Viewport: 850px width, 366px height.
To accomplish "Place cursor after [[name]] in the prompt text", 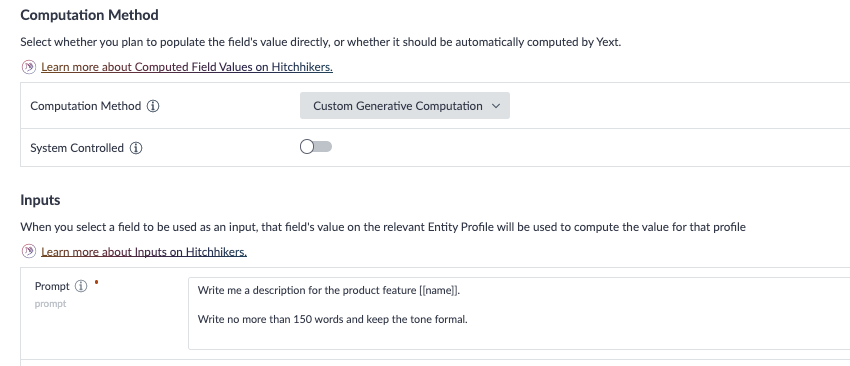I will point(461,291).
